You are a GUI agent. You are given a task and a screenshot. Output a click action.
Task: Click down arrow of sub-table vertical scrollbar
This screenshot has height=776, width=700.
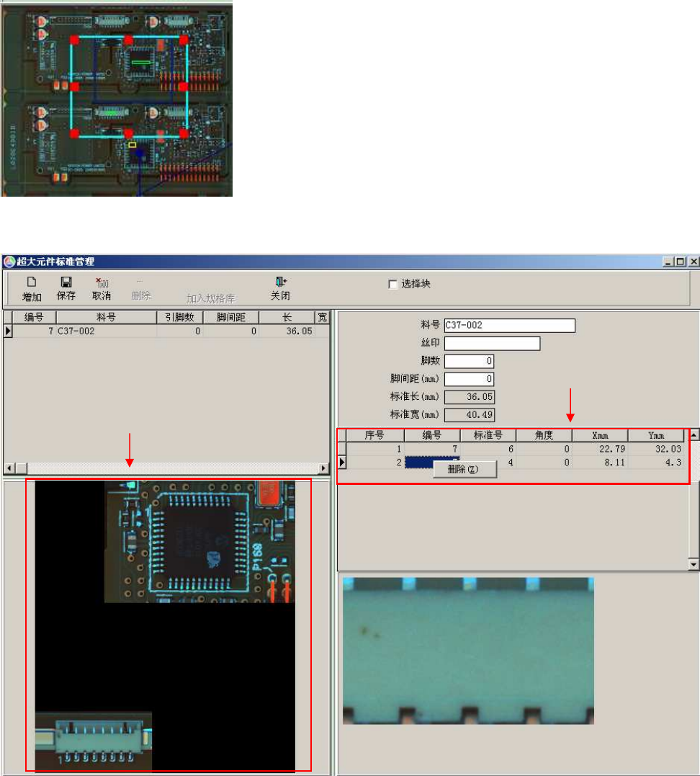(694, 564)
